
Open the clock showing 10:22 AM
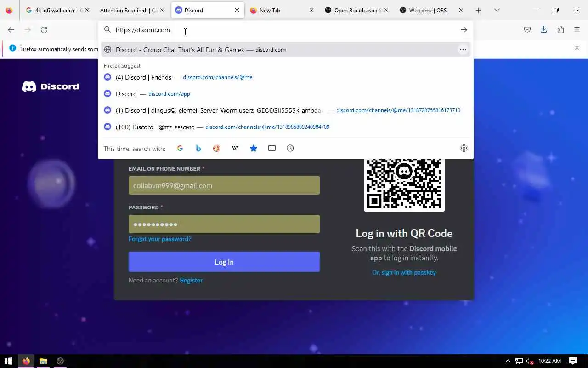(549, 361)
